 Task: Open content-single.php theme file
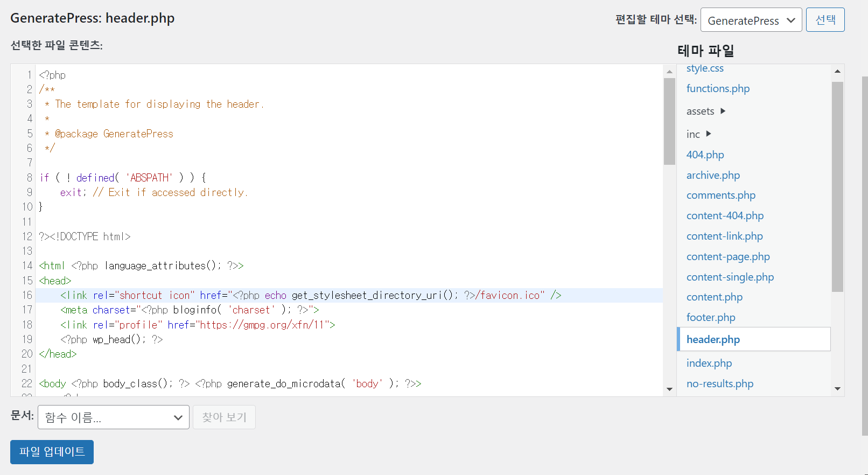click(x=730, y=277)
